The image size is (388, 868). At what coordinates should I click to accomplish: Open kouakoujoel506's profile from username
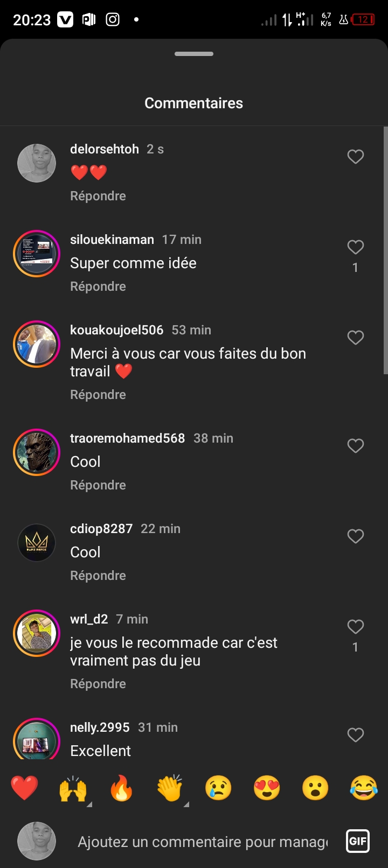coord(117,330)
